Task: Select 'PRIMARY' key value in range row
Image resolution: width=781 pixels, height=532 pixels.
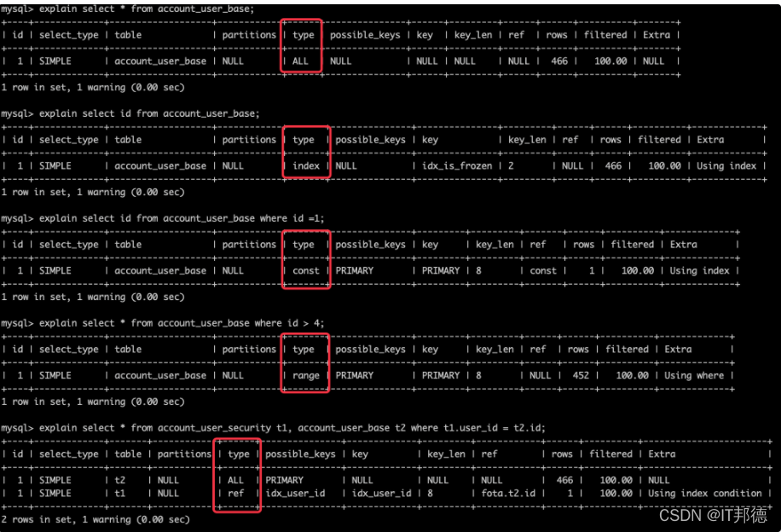Action: 441,376
